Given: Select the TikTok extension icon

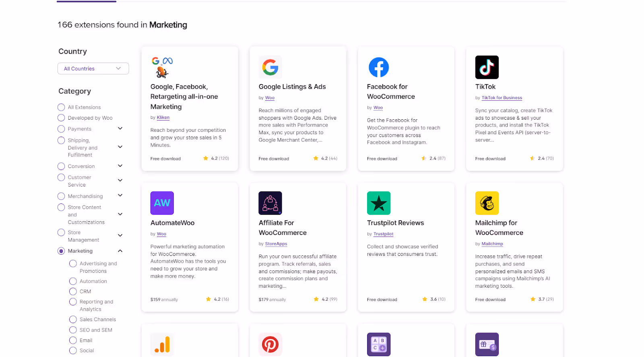Looking at the screenshot, I should 487,67.
